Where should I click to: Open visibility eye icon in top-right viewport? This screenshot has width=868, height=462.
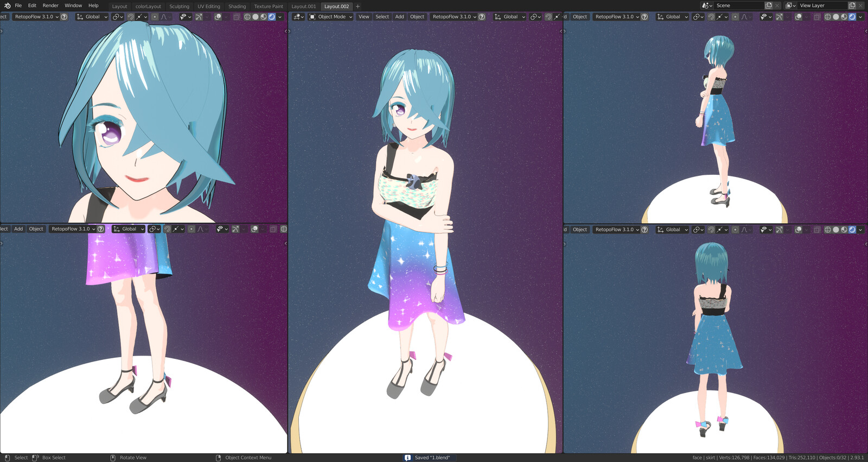click(x=765, y=17)
